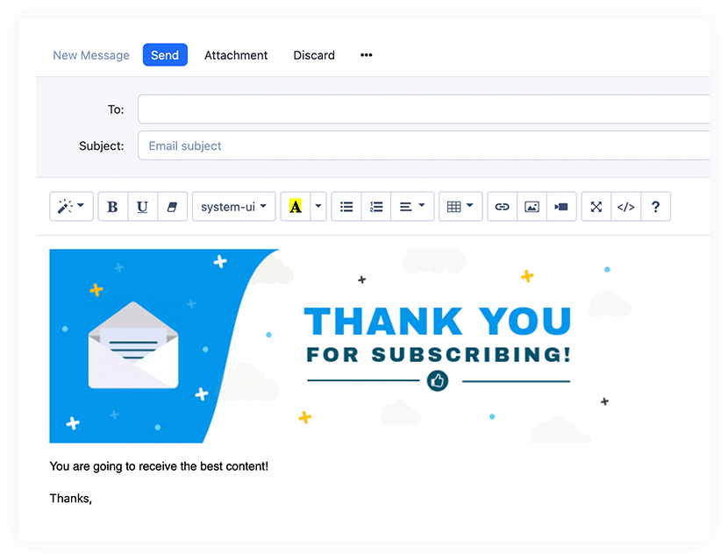
Task: Insert a video
Action: tap(561, 207)
